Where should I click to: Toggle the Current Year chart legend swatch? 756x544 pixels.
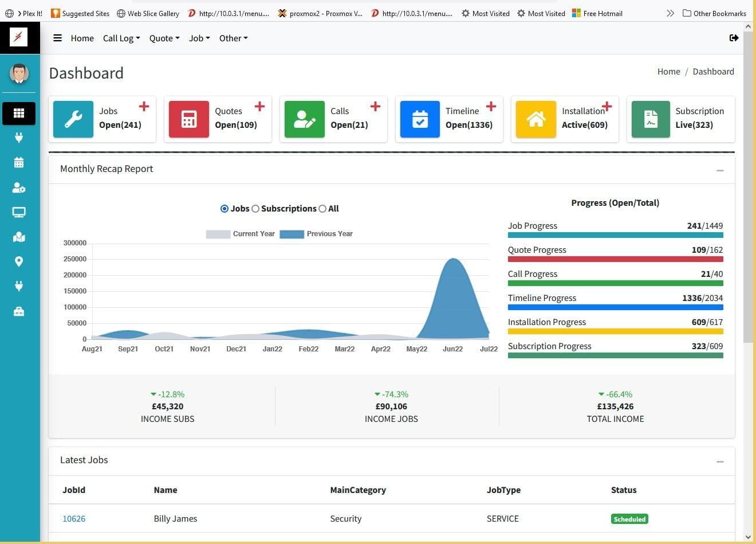[218, 234]
